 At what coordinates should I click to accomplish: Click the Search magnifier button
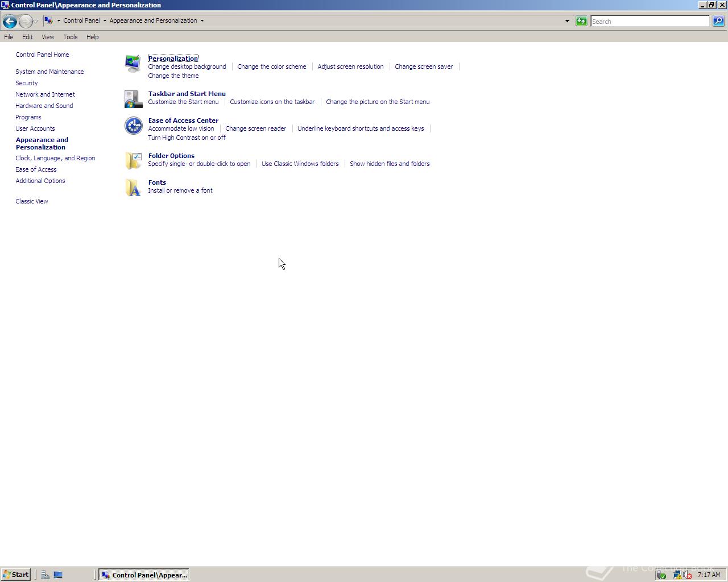718,21
